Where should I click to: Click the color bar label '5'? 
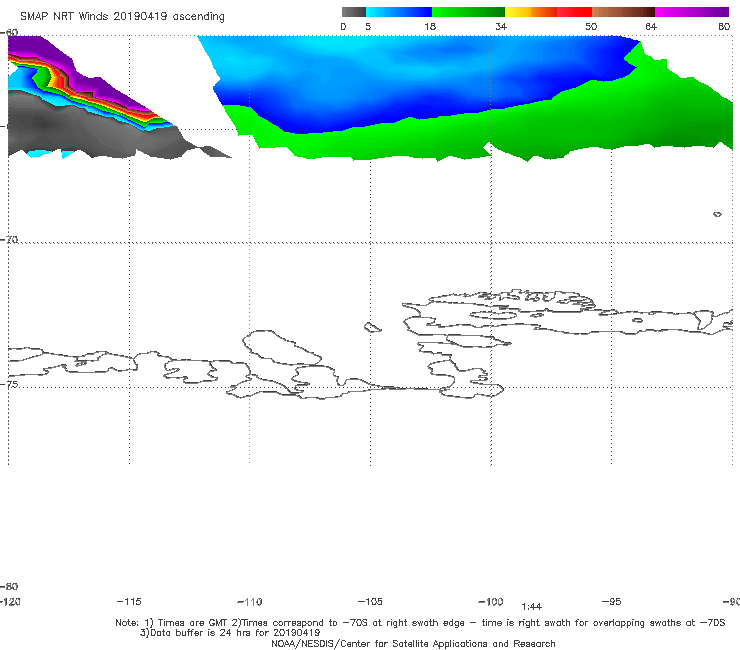point(368,26)
